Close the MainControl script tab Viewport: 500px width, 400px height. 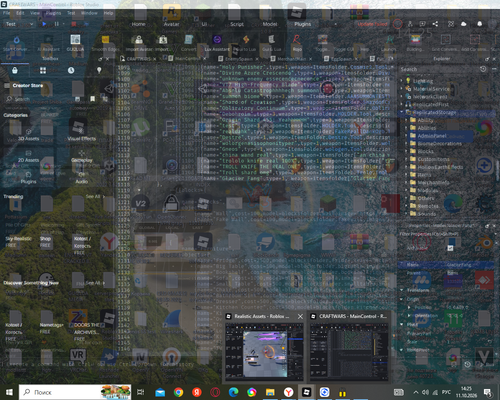[204, 59]
